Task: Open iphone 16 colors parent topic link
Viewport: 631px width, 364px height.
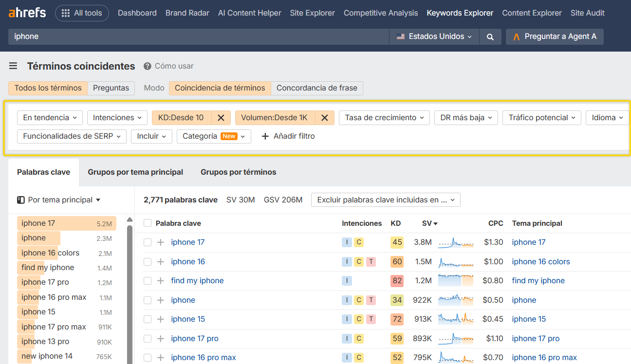Action: coord(541,262)
